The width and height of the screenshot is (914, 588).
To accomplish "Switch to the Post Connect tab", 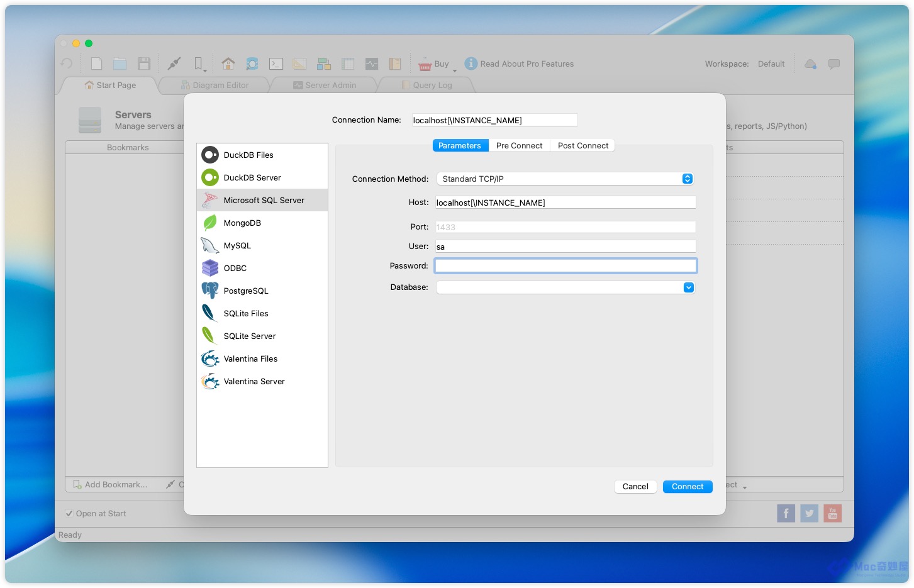I will pyautogui.click(x=583, y=145).
